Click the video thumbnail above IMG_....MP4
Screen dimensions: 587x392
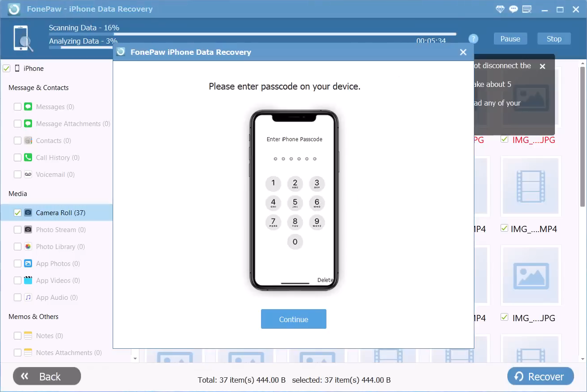[x=531, y=187]
